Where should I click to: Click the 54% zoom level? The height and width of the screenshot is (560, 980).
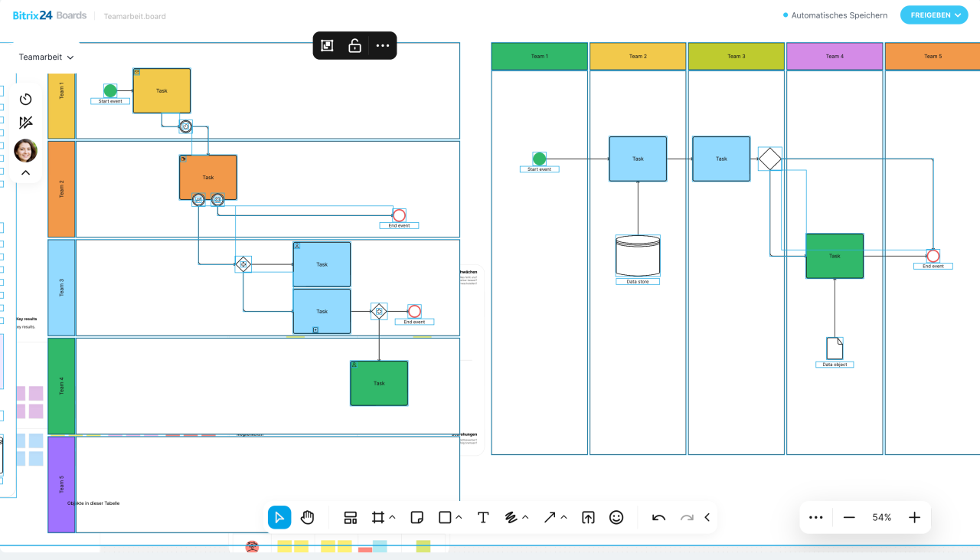(882, 517)
